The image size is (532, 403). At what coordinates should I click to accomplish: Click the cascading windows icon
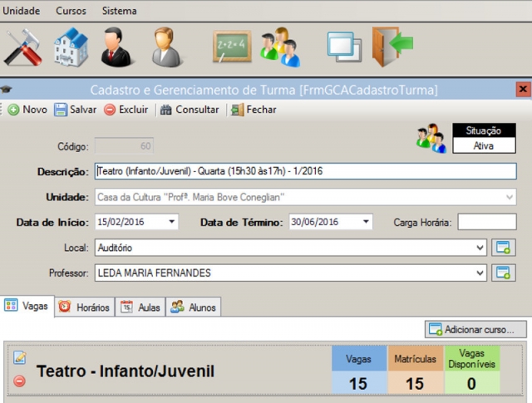point(344,47)
